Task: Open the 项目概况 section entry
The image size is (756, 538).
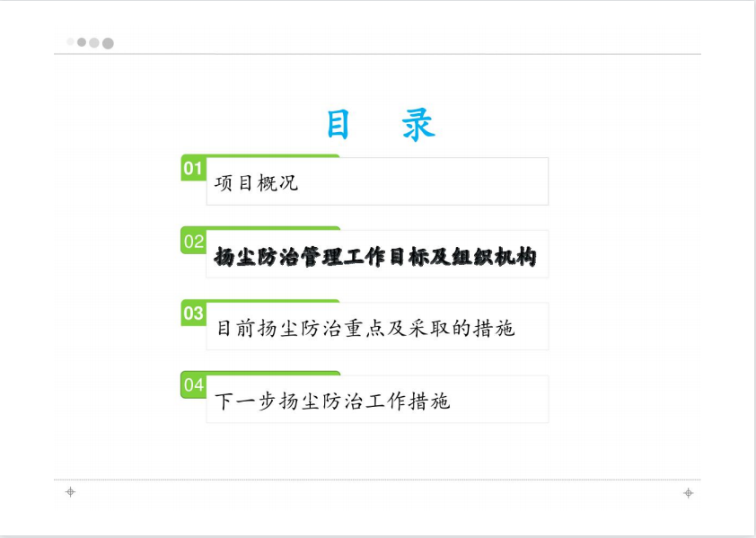Action: (x=256, y=183)
